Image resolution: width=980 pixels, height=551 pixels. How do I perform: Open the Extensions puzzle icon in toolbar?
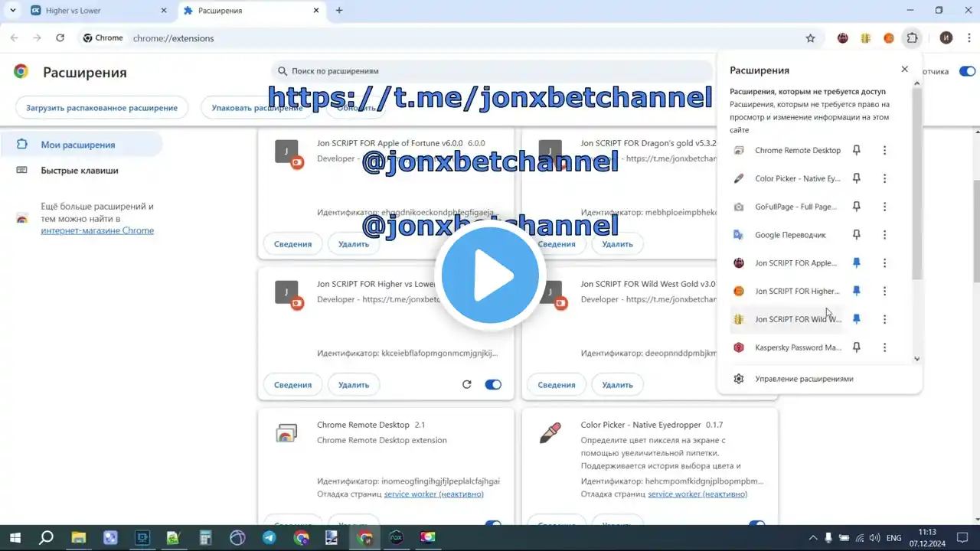point(912,37)
